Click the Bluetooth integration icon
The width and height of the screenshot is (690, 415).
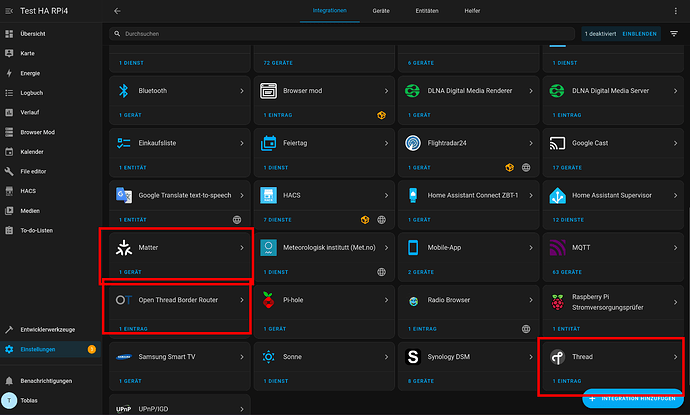pyautogui.click(x=124, y=90)
